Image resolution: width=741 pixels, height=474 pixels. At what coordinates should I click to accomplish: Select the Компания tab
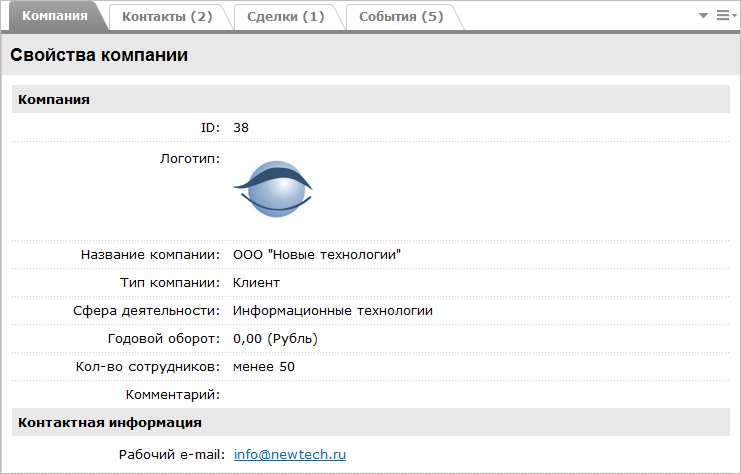(x=54, y=17)
